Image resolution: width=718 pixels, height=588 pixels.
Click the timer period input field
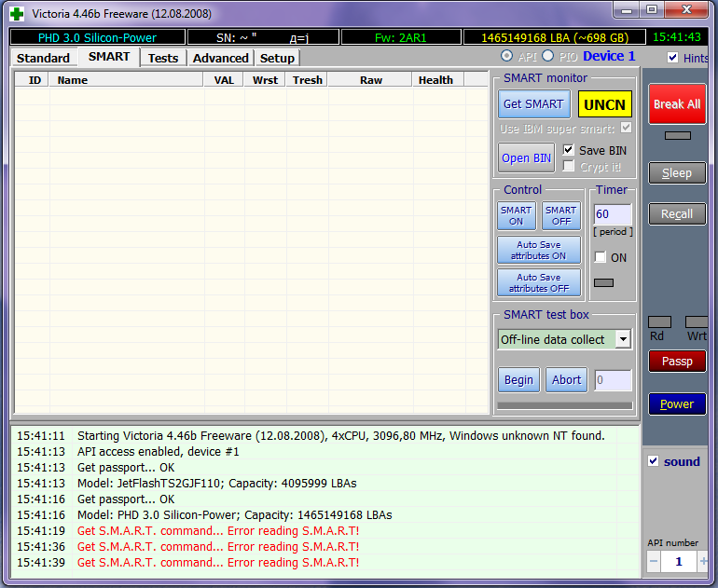pos(612,214)
